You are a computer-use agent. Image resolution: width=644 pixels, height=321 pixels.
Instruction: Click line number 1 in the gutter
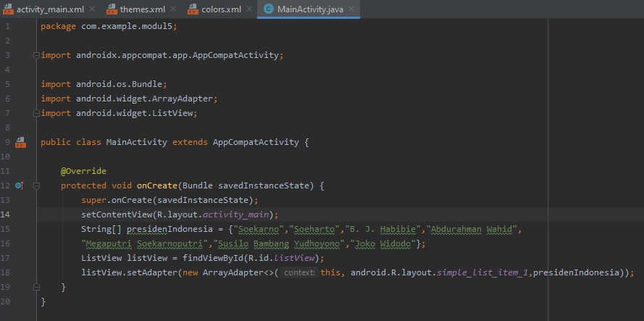(x=7, y=26)
